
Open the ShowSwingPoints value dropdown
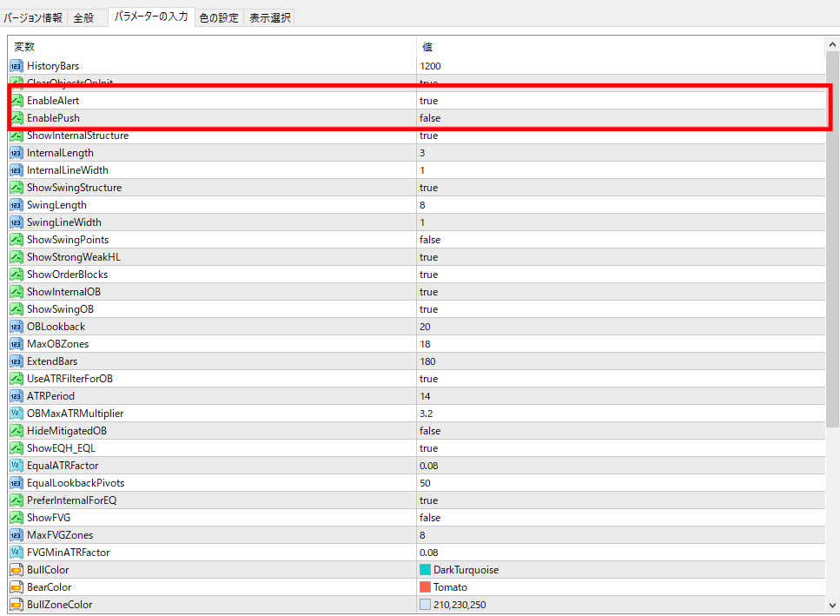pos(430,240)
